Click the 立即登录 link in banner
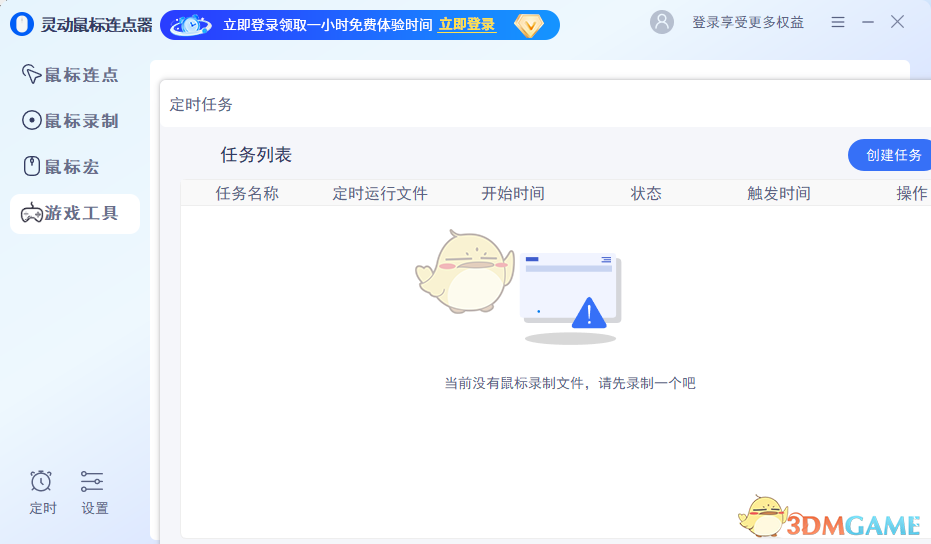931x544 pixels. pyautogui.click(x=467, y=25)
